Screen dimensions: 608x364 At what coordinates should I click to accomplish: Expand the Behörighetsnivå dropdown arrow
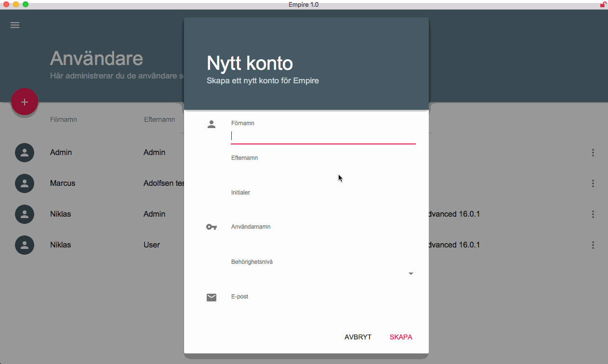411,273
